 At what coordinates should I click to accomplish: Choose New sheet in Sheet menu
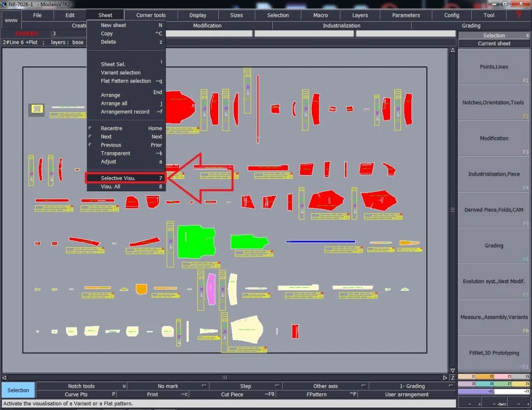point(126,25)
